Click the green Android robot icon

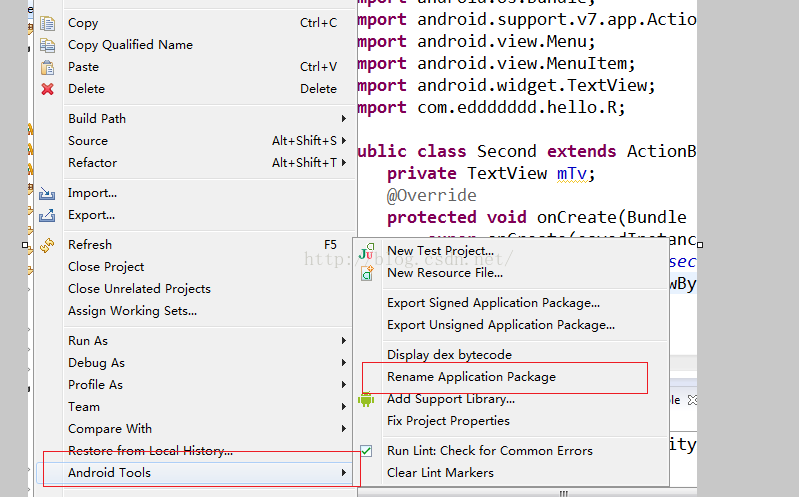366,399
